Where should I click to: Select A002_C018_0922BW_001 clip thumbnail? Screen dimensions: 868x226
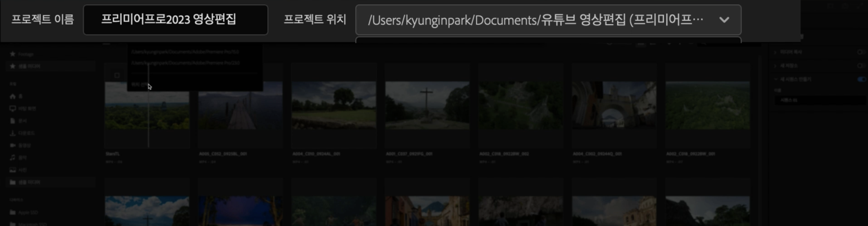pos(708,105)
